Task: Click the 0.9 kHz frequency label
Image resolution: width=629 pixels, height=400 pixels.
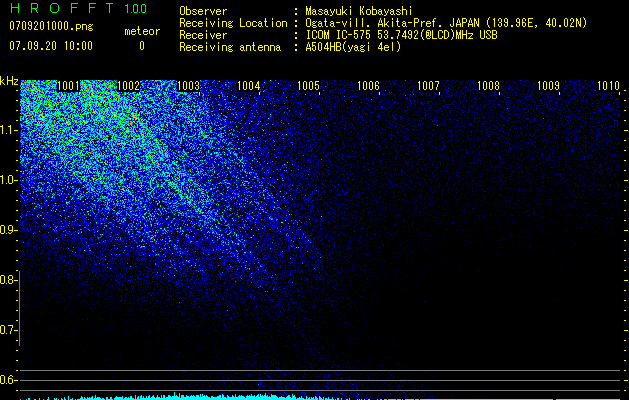Action: tap(8, 230)
